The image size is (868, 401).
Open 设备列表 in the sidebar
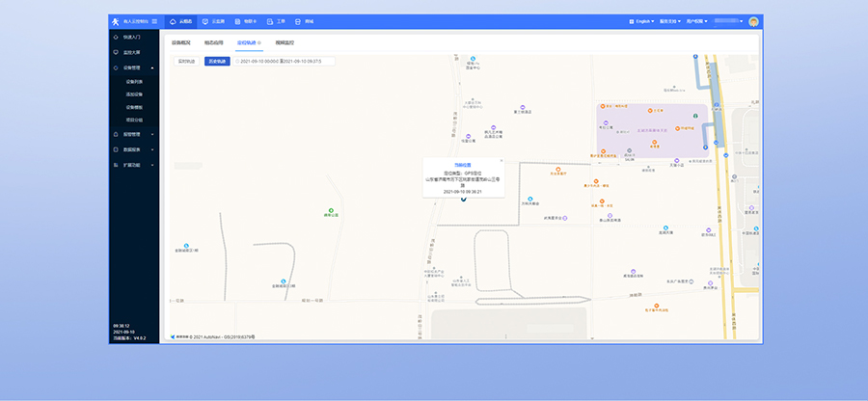coord(134,82)
